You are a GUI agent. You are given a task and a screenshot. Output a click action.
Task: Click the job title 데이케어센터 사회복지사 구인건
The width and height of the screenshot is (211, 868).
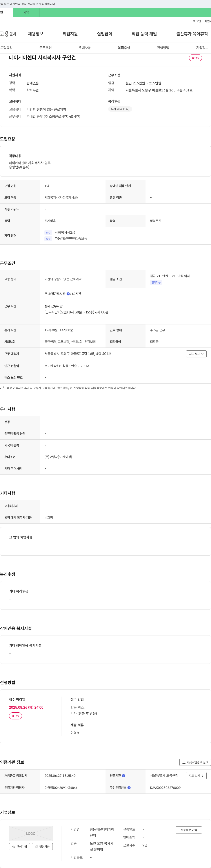pos(42,58)
